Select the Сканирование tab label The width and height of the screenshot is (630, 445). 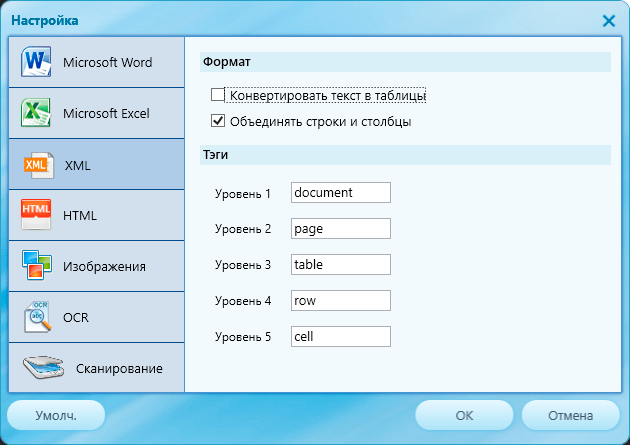pos(118,368)
